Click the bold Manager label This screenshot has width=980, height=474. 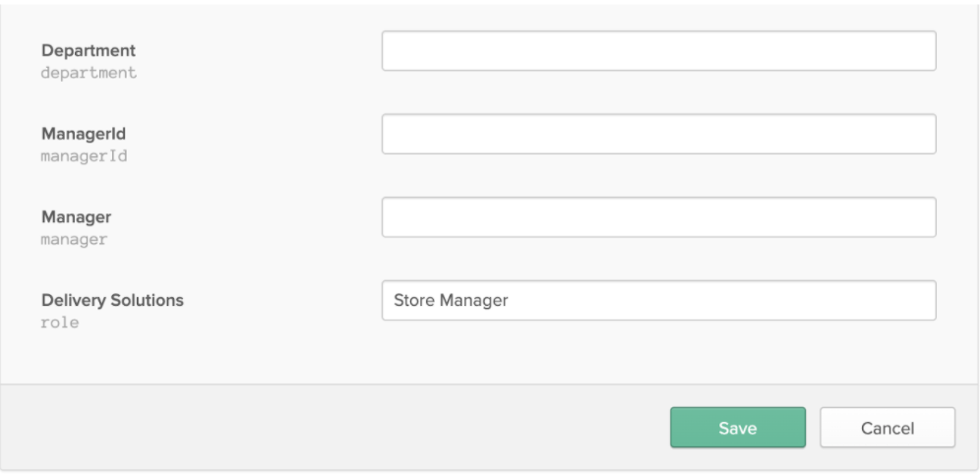(x=76, y=216)
